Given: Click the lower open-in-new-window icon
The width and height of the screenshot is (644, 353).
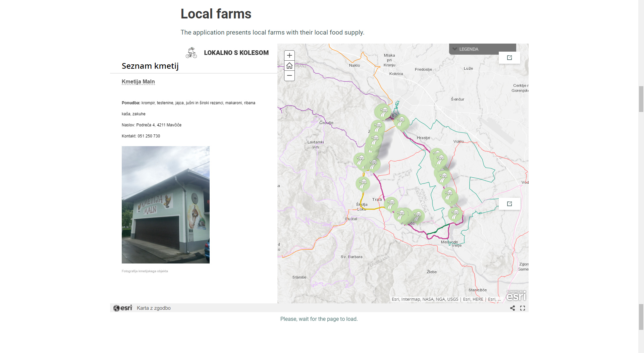Looking at the screenshot, I should [x=509, y=204].
